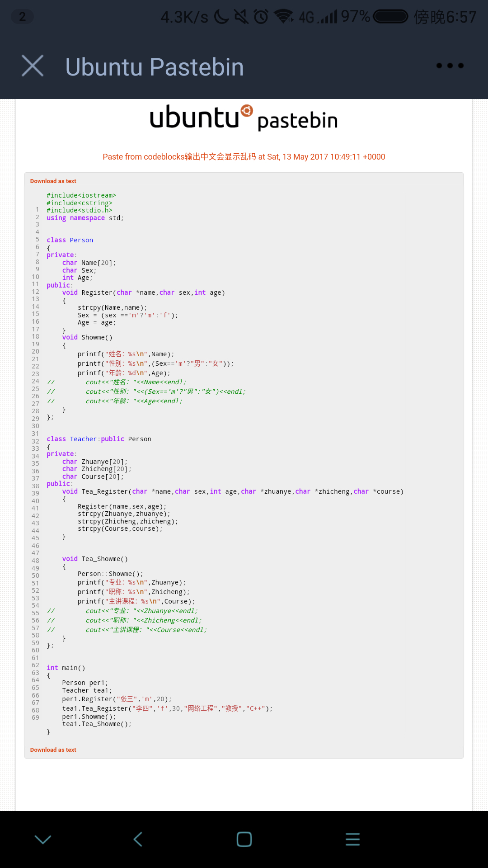Viewport: 488px width, 868px height.
Task: Tap 'using namespace std;' line
Action: [x=85, y=218]
